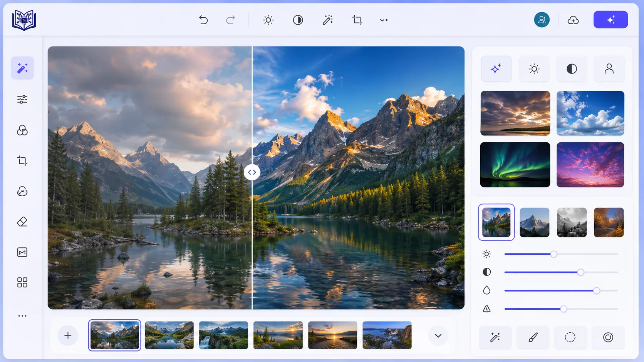This screenshot has height=362, width=644.
Task: Click the sharpness triangle slider handle
Action: coord(563,309)
